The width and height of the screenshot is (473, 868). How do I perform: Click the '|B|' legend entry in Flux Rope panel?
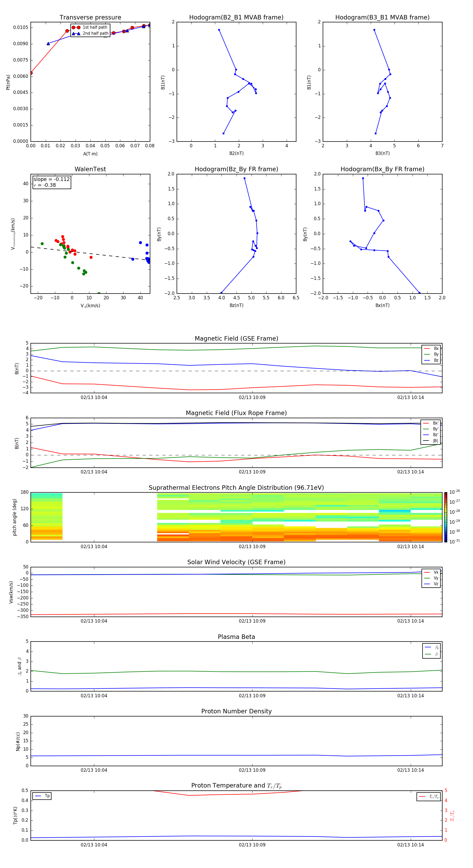[x=431, y=441]
